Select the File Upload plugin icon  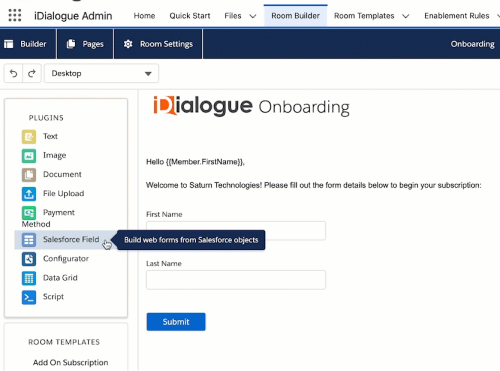(x=29, y=194)
